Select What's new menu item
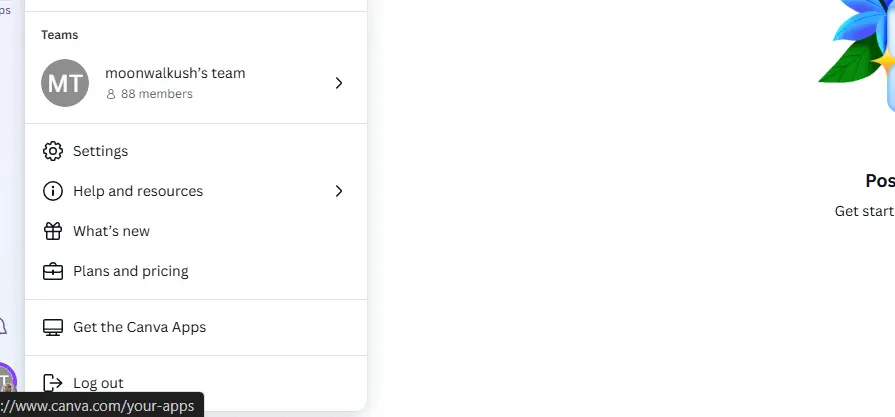Viewport: 895px width, 417px height. coord(196,231)
